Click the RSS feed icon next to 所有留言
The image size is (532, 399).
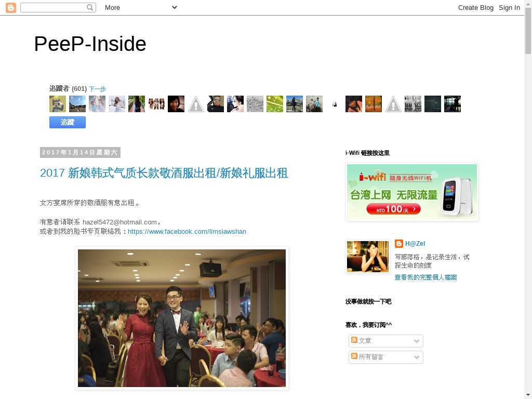[354, 356]
